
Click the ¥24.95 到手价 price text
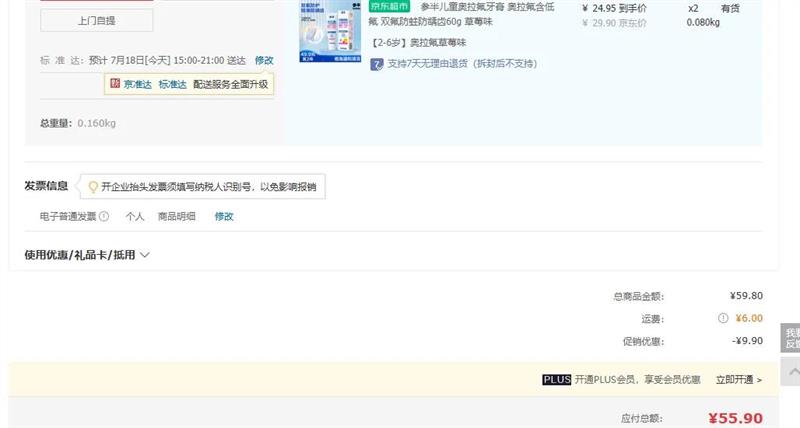pyautogui.click(x=614, y=9)
